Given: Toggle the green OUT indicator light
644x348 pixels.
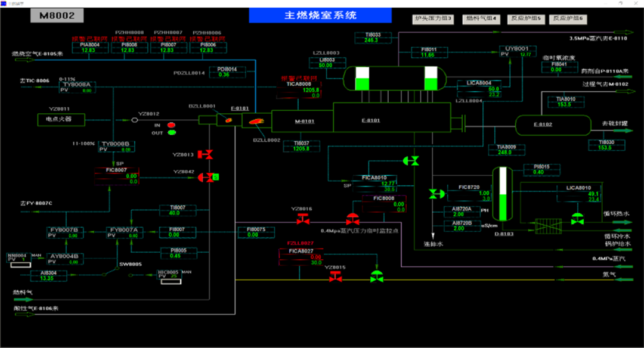Looking at the screenshot, I should pos(172,132).
